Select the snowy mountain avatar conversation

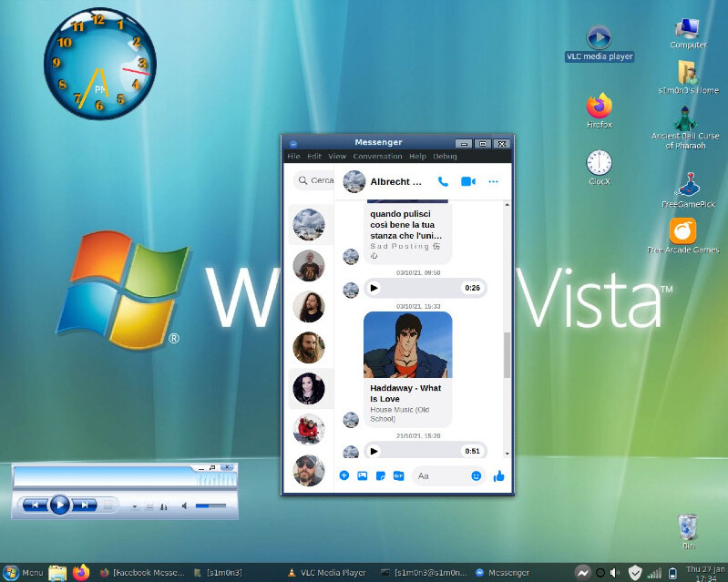click(309, 225)
